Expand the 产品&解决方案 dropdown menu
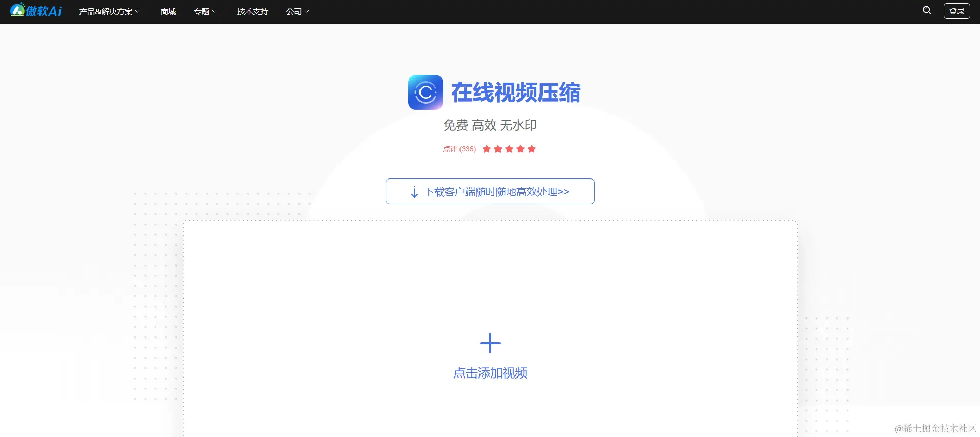This screenshot has height=437, width=980. pos(109,11)
